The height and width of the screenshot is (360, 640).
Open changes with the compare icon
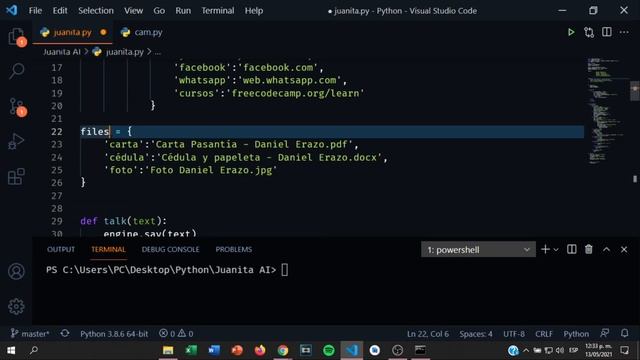(x=589, y=32)
